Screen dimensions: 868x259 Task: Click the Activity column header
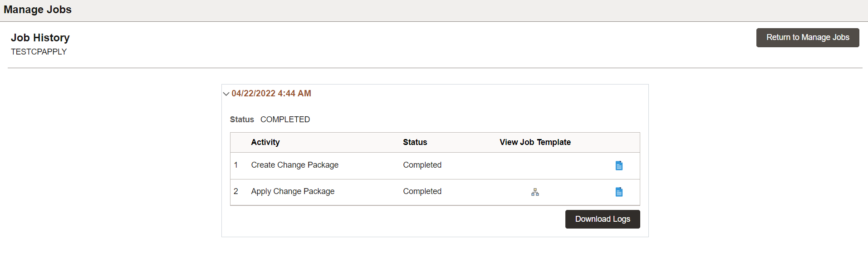pyautogui.click(x=265, y=142)
